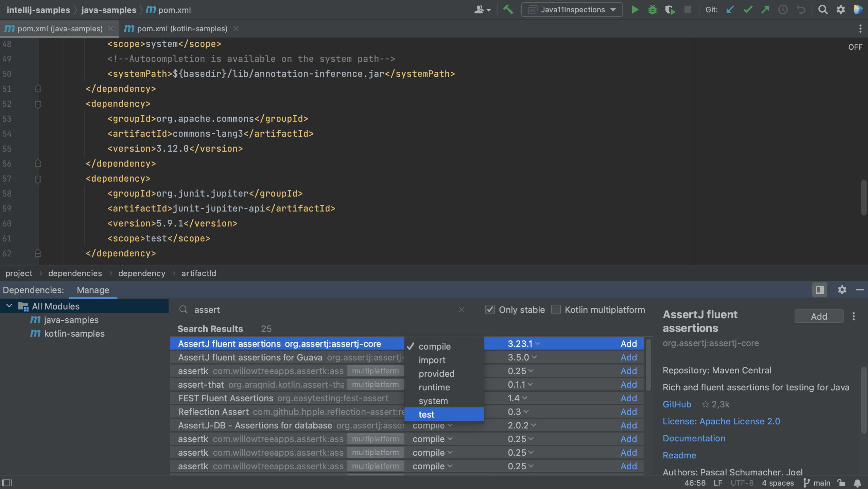Close pom.xml (java-samples) tab
Viewport: 868px width, 489px height.
(111, 29)
